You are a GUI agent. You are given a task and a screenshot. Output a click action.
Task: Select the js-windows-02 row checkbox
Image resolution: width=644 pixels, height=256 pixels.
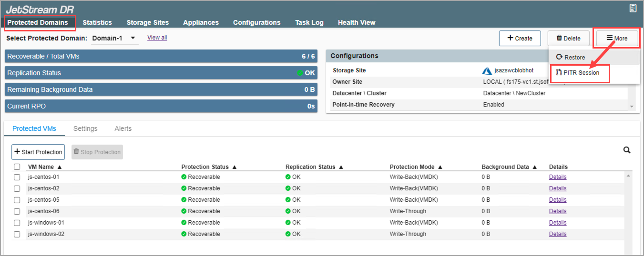[x=17, y=234]
